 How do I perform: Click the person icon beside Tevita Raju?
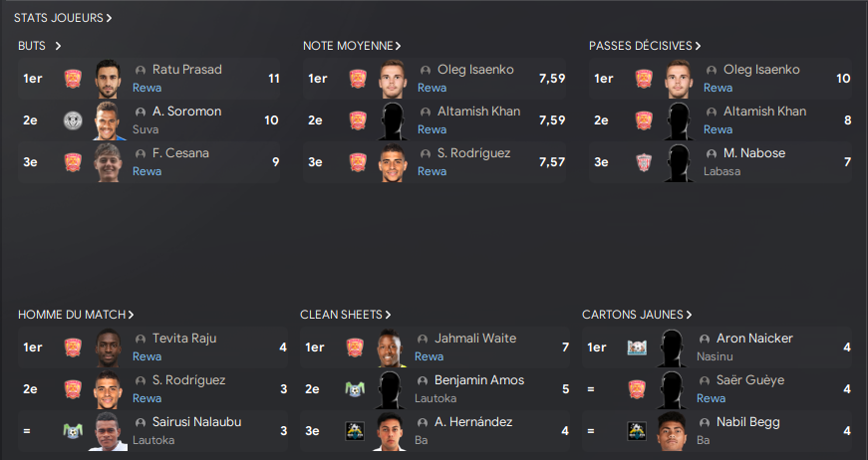pos(141,340)
